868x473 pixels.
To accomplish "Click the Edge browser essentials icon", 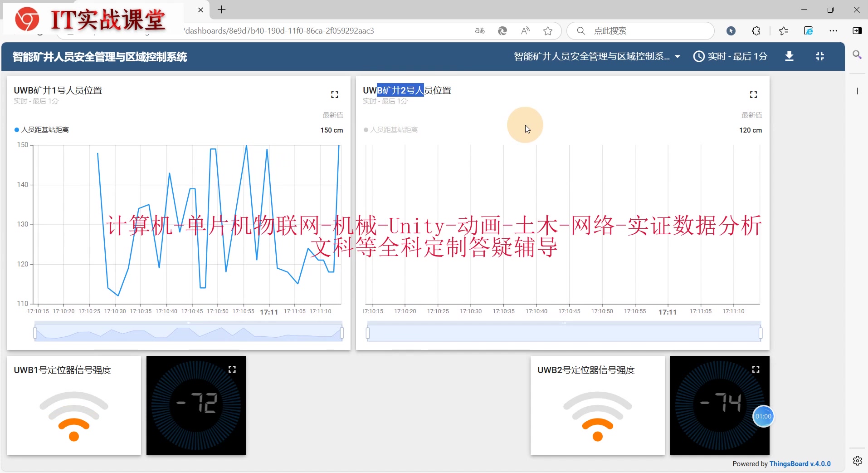I will tap(808, 31).
